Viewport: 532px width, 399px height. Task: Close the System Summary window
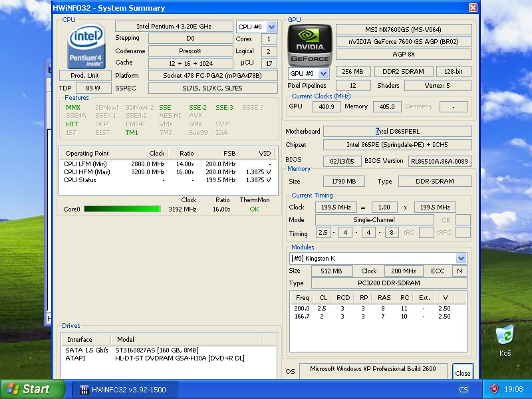pos(473,8)
